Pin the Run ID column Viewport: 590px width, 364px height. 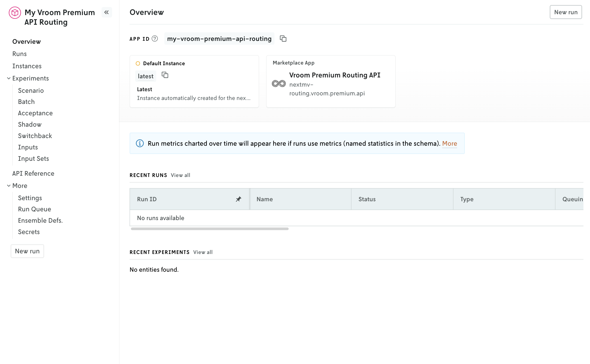tap(238, 199)
